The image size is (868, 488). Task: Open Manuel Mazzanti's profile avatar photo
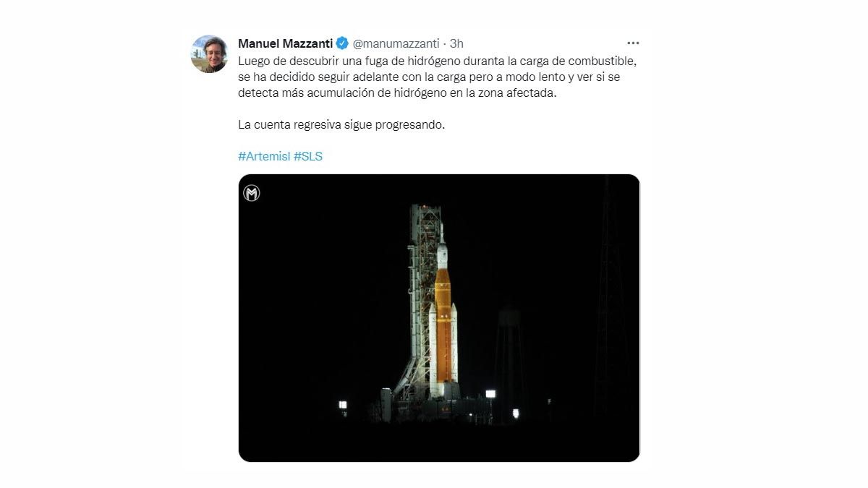point(209,54)
